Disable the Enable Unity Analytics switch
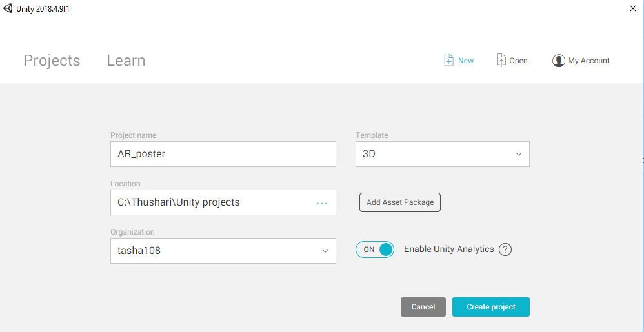This screenshot has width=644, height=332. 374,249
